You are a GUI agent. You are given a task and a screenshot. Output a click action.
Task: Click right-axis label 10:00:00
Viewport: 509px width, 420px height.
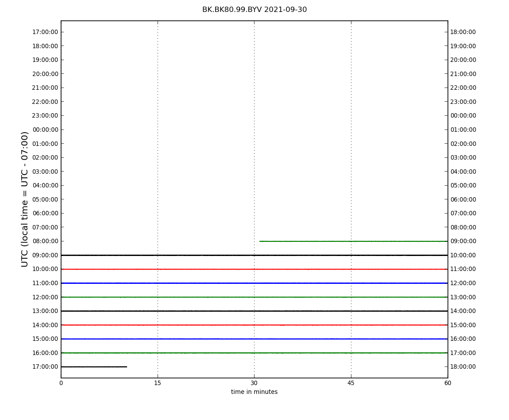(x=463, y=255)
